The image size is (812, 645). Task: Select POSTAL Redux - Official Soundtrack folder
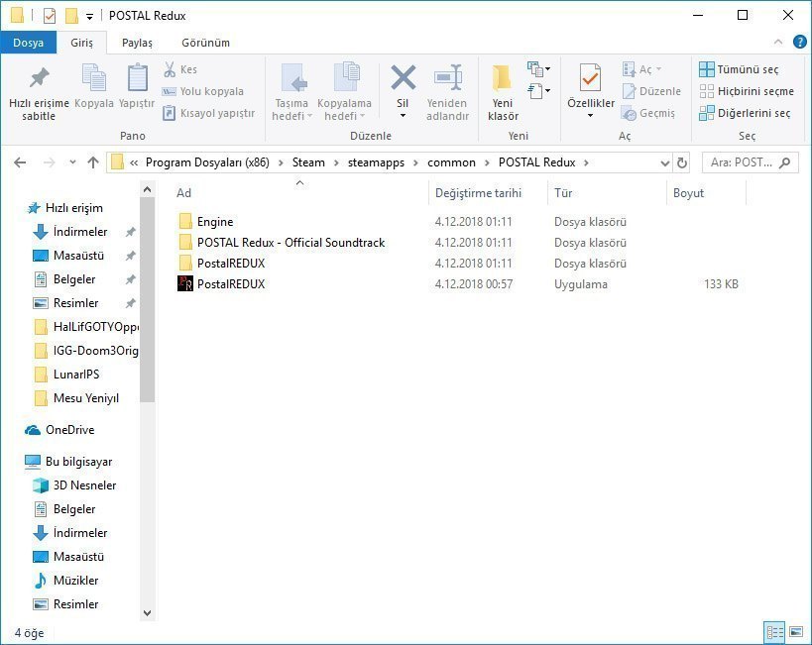click(x=290, y=243)
